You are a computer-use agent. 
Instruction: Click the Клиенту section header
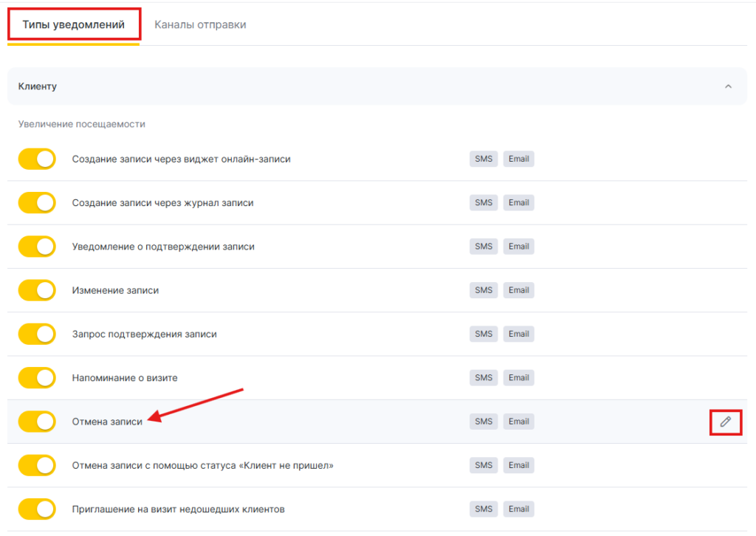[x=38, y=86]
